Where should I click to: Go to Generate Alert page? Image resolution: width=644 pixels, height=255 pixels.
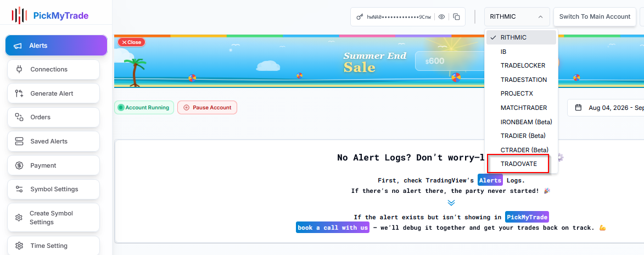point(53,93)
